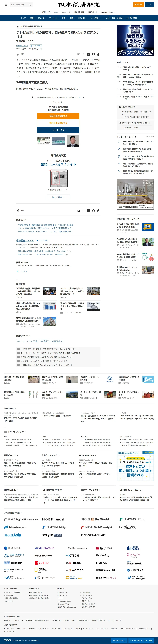Share on X via icon under the date
Viewport: 158px width, 644px height.
(x=88, y=54)
